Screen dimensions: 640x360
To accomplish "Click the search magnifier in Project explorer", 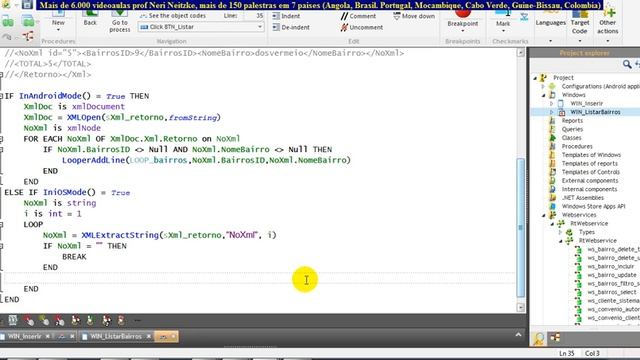I will (x=627, y=64).
